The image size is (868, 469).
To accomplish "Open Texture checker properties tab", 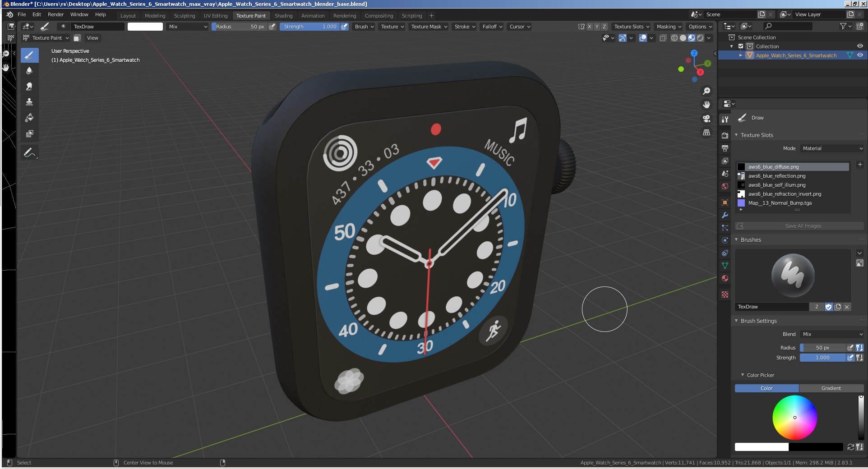I will pos(725,294).
